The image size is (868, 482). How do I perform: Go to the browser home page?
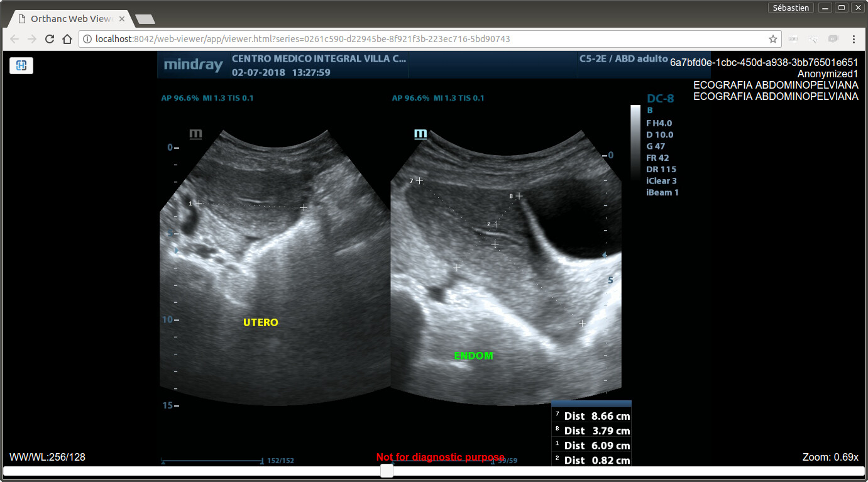pos(67,39)
